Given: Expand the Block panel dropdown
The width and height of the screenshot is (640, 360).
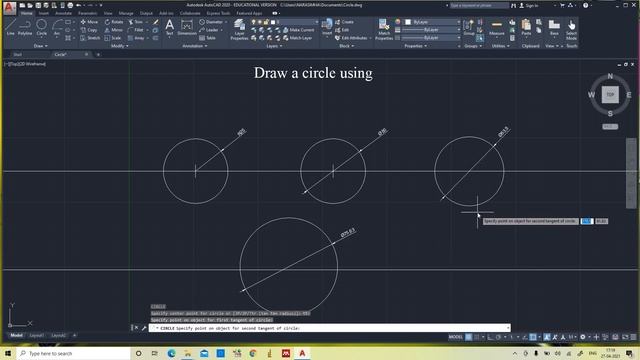Looking at the screenshot, I should 347,46.
